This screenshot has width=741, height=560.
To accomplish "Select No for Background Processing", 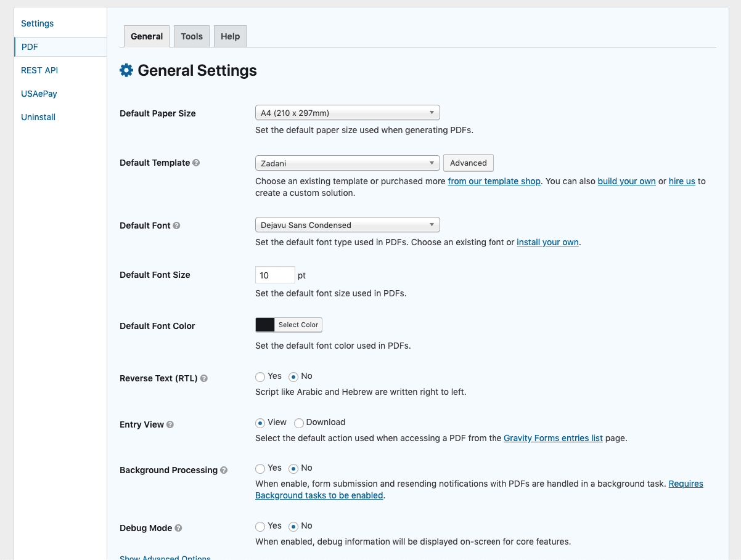I will pyautogui.click(x=293, y=468).
